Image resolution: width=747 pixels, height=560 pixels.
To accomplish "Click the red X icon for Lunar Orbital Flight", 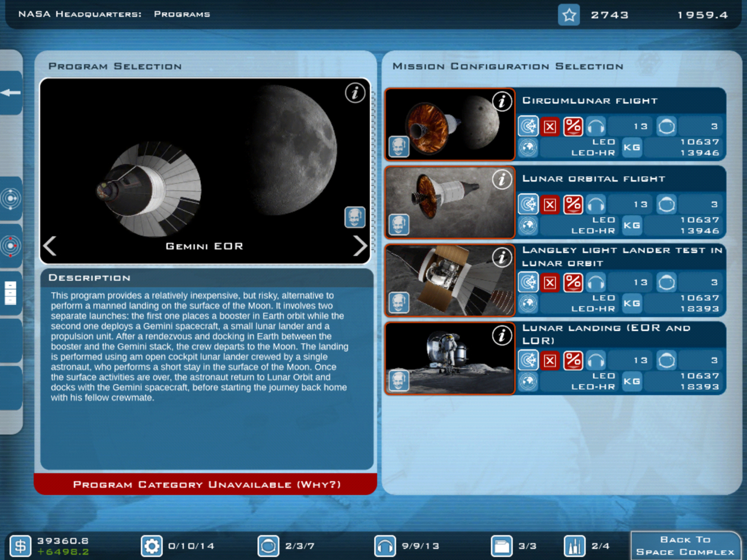I will coord(550,204).
